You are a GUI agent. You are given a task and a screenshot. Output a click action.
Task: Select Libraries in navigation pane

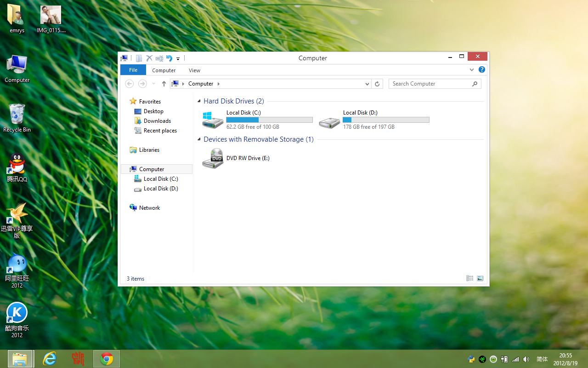[x=144, y=150]
